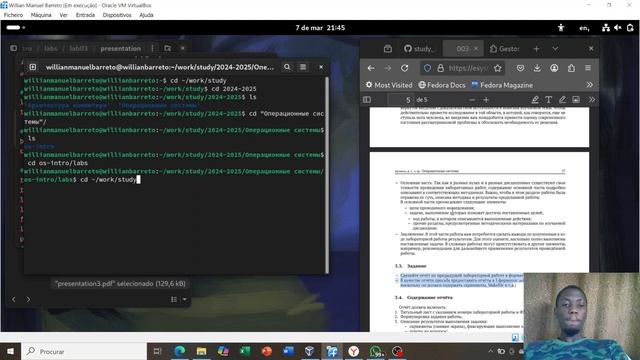Screen dimensions: 640x360
Task: Switch to the '003' Firefox tab
Action: pos(462,49)
